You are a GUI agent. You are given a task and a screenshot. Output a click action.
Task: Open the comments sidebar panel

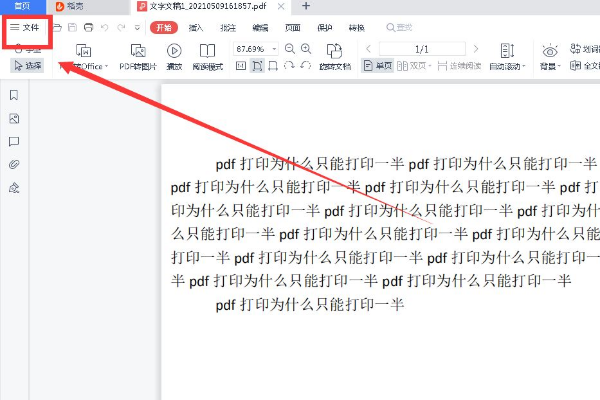(14, 142)
